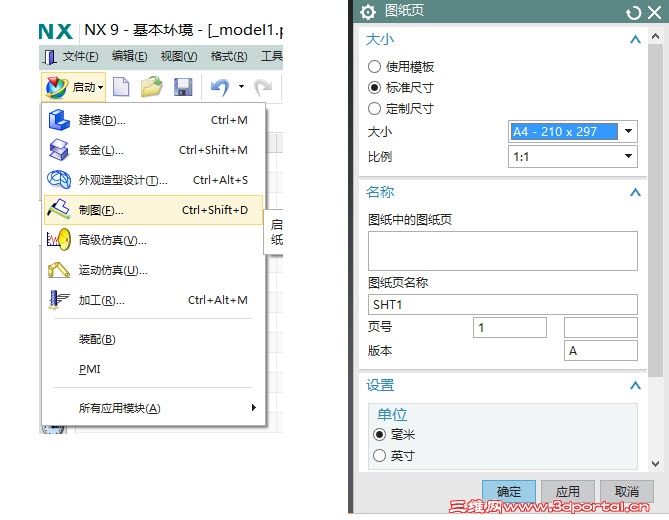Click the Open folder icon in toolbar
The width and height of the screenshot is (669, 520).
[151, 87]
